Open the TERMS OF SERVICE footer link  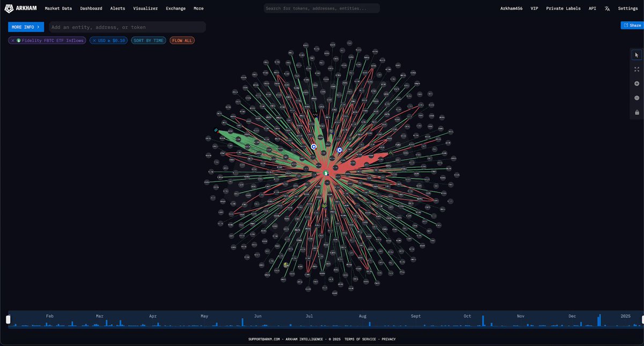point(360,339)
